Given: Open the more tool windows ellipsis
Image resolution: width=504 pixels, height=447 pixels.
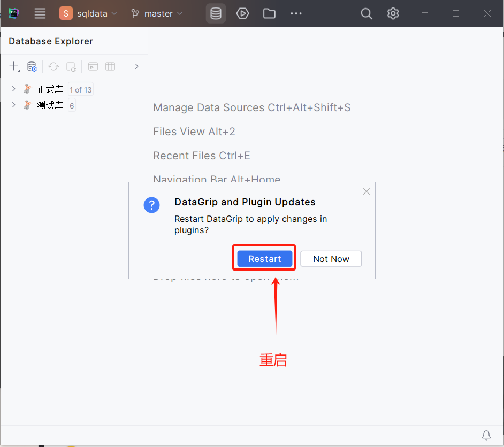Looking at the screenshot, I should [296, 13].
